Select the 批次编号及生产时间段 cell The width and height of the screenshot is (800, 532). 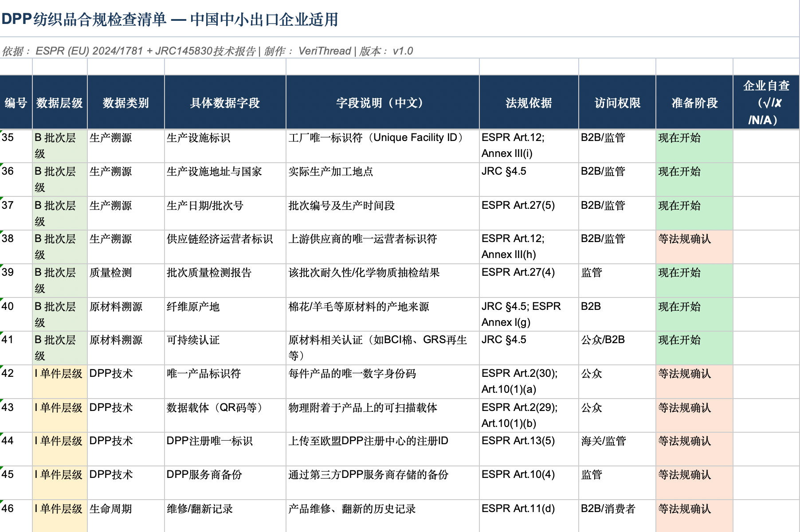(383, 213)
